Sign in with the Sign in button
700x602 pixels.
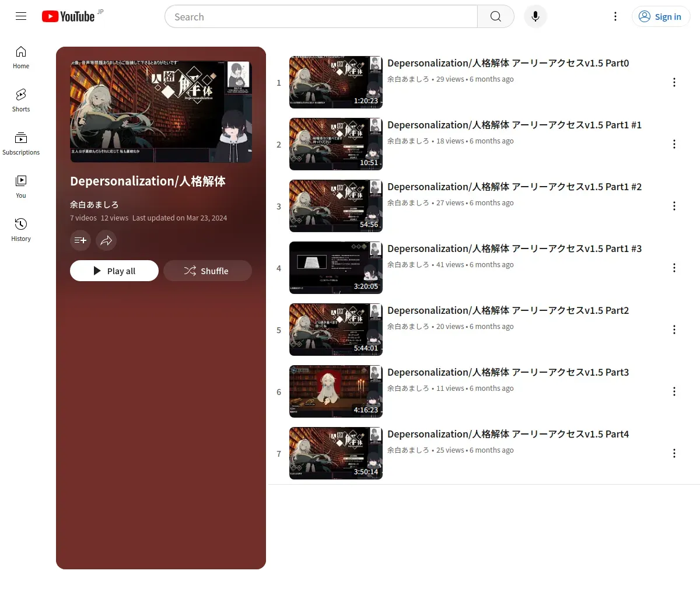(x=661, y=16)
